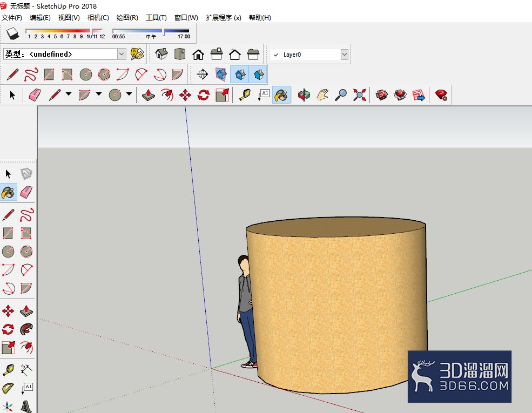Open 视图(V) menu
The height and width of the screenshot is (413, 532).
(x=69, y=18)
